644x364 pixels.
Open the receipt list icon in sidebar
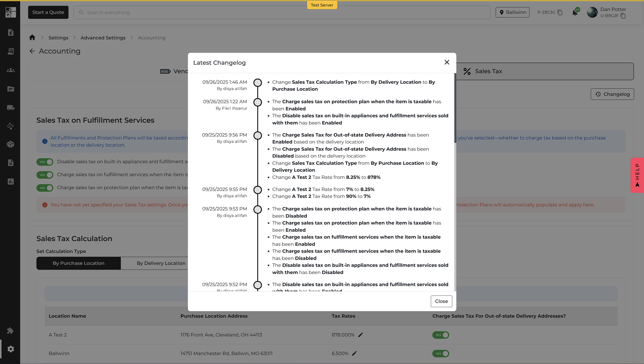tap(11, 51)
